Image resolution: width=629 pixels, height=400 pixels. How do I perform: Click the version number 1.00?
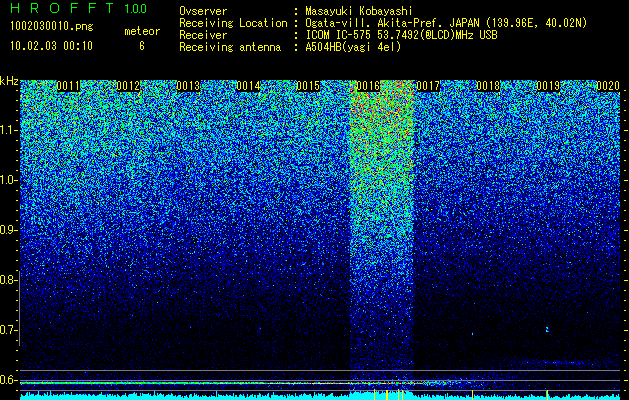point(136,9)
